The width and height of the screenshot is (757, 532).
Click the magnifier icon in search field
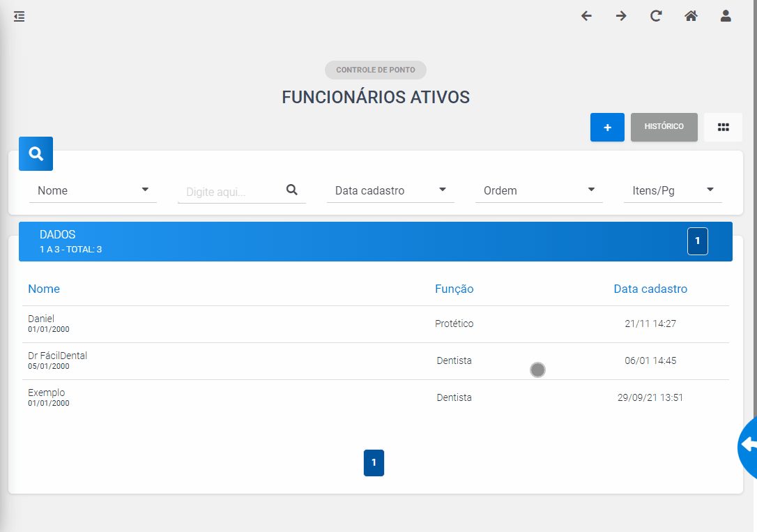(x=291, y=190)
